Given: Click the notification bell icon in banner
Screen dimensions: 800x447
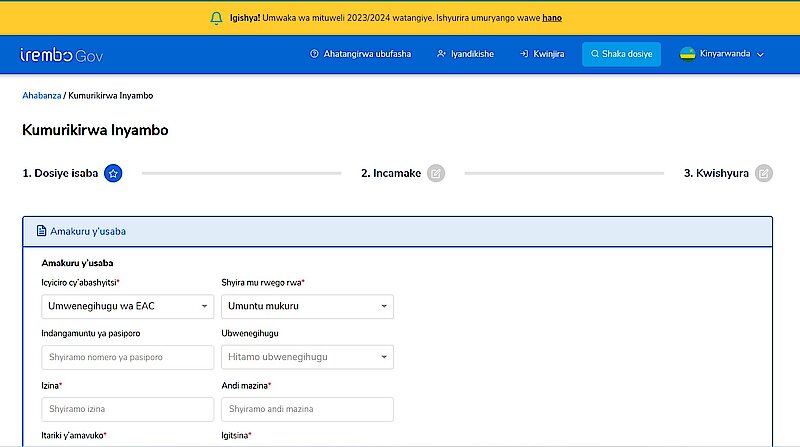Looking at the screenshot, I should (217, 17).
